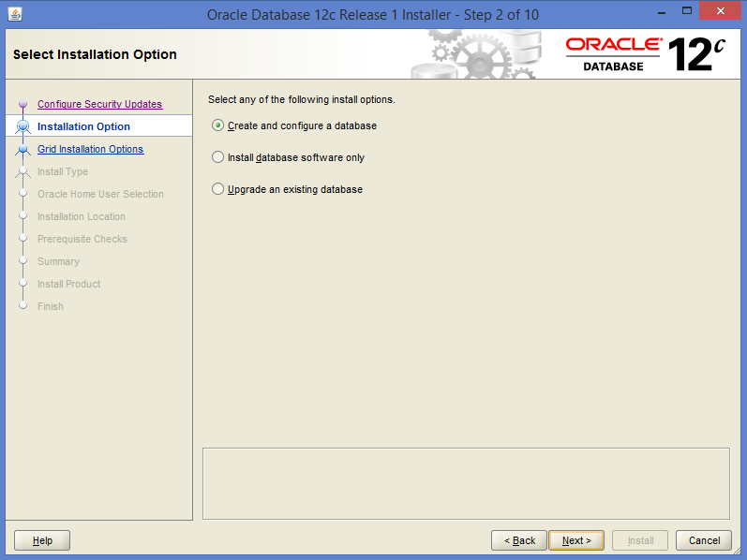Viewport: 747px width, 560px height.
Task: Click the Help button
Action: pyautogui.click(x=42, y=540)
